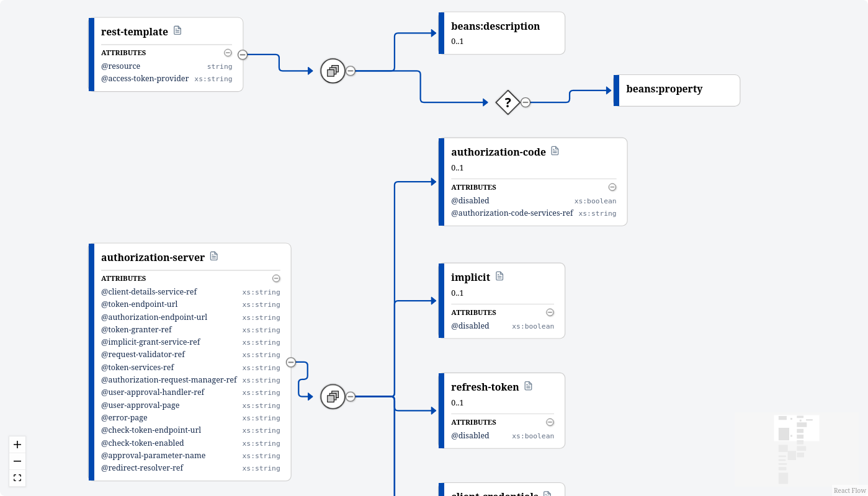Click the document icon beside authorization-server title
This screenshot has width=868, height=496.
[213, 255]
